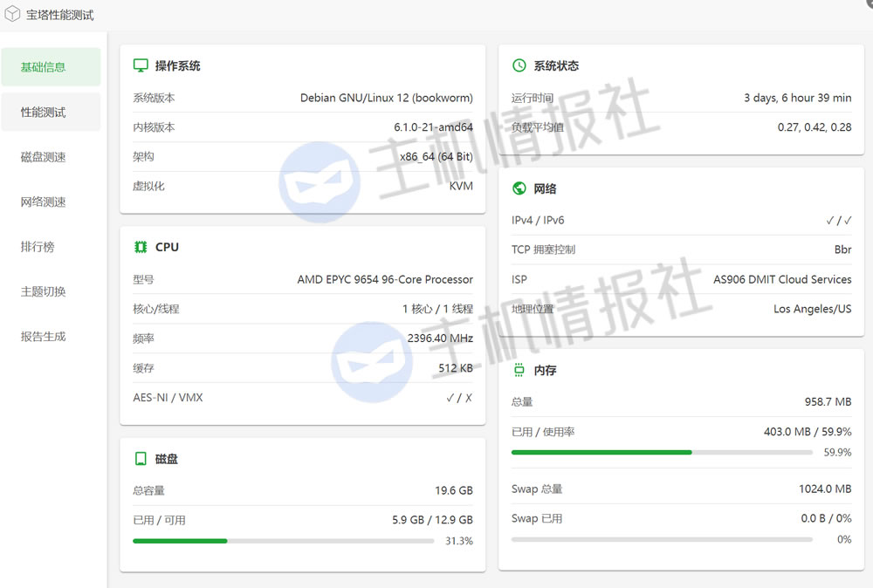Open the 性能测试 sidebar tab
Screen dimensions: 873x588
51,113
